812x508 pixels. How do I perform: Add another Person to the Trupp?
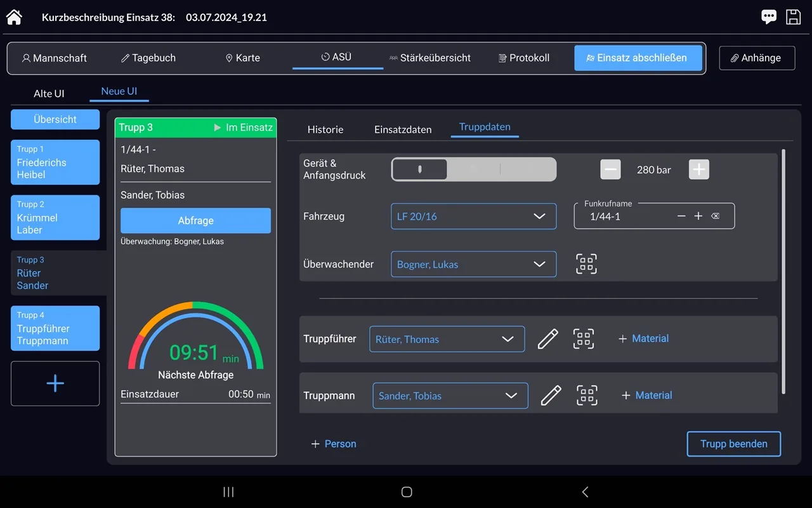point(333,444)
